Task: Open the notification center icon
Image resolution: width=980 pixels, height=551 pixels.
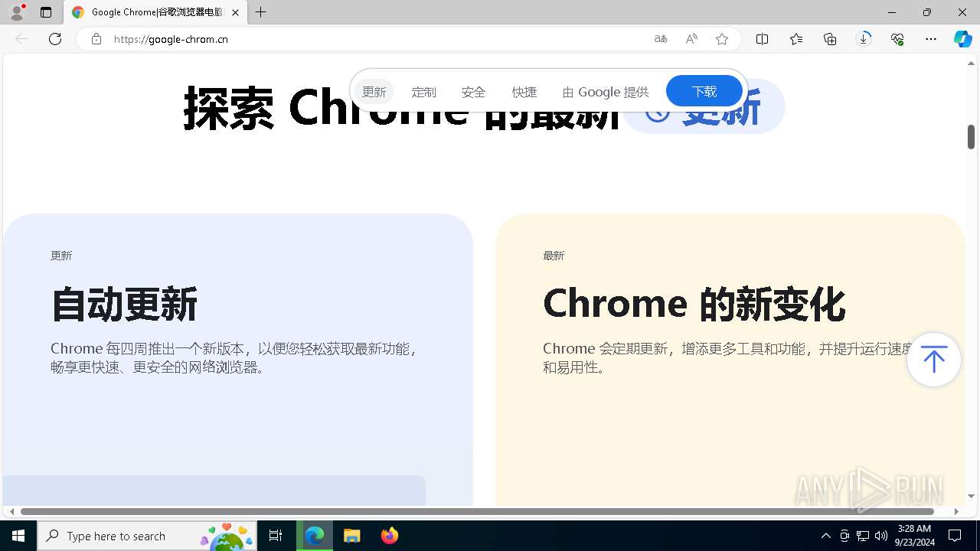Action: pyautogui.click(x=955, y=536)
